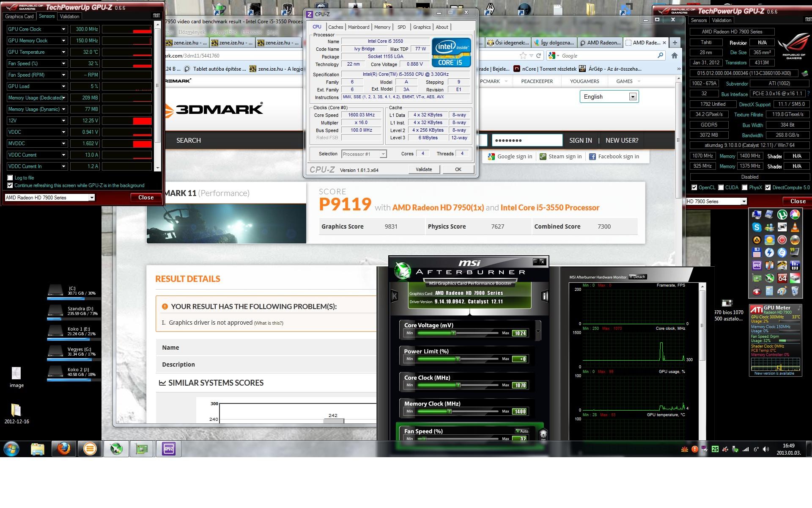812x508 pixels.
Task: Launch VLC media player cone icon
Action: (795, 227)
